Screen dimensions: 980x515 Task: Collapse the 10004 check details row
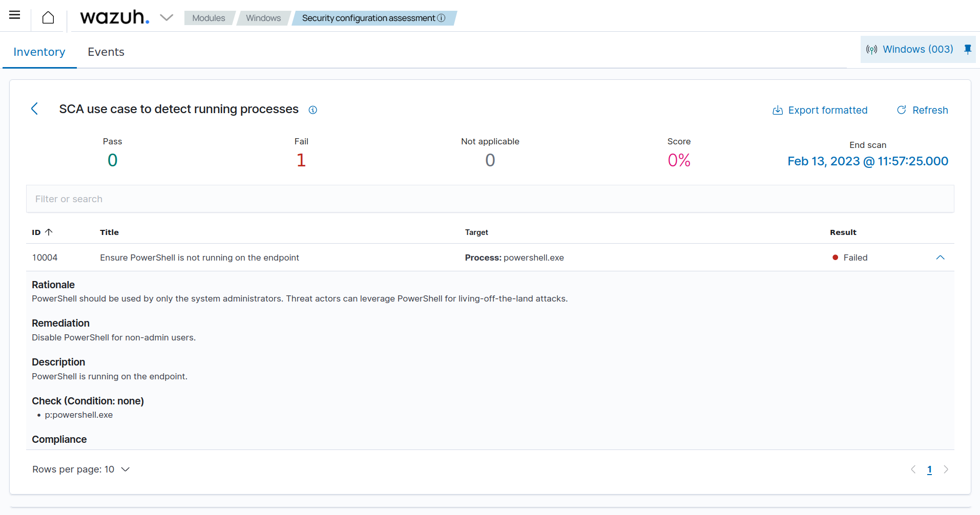pos(940,257)
